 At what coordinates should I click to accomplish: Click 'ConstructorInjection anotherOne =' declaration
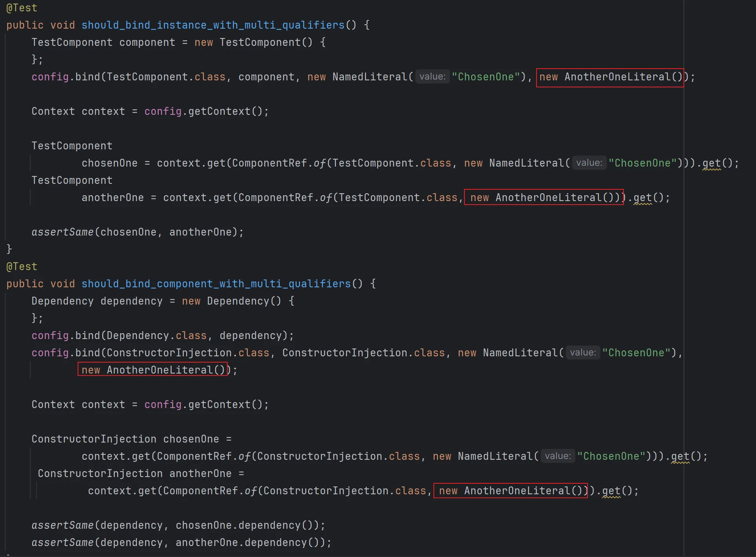[141, 474]
